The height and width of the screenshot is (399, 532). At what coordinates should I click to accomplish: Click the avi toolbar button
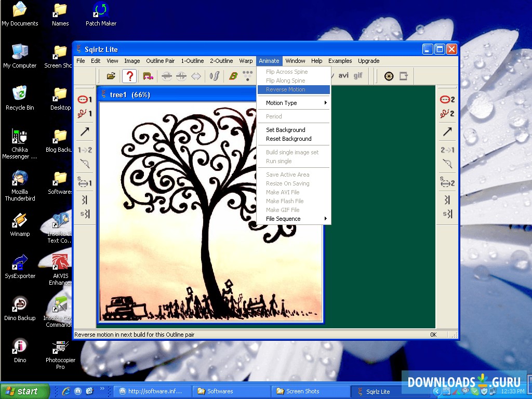pyautogui.click(x=343, y=75)
